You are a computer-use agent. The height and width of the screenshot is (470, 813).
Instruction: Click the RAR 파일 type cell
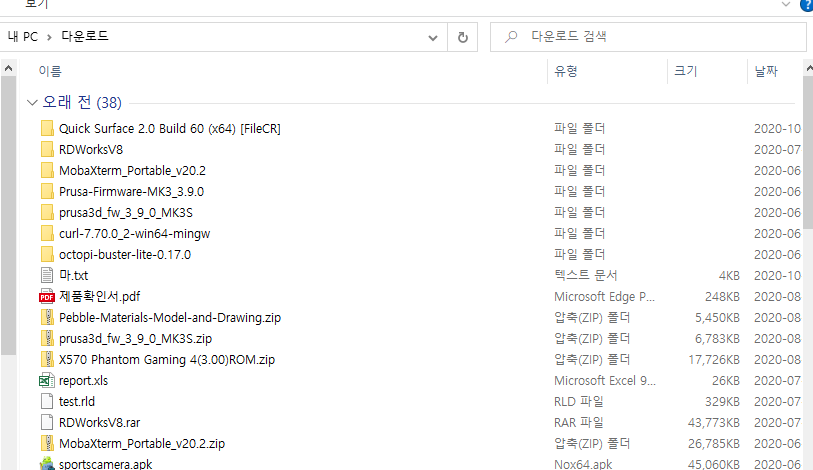point(579,423)
